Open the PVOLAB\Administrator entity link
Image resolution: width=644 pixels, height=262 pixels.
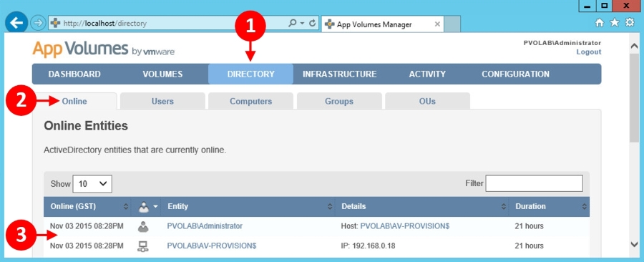pos(205,226)
